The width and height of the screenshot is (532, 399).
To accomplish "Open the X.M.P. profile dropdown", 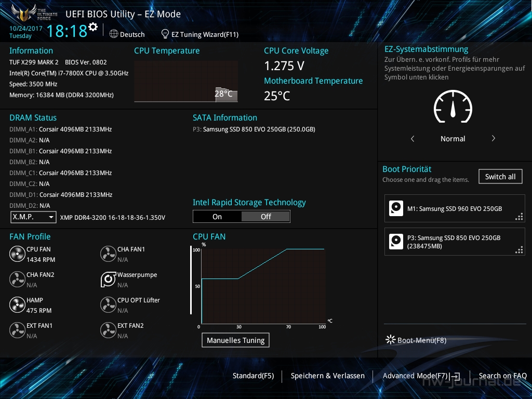I will coord(33,217).
